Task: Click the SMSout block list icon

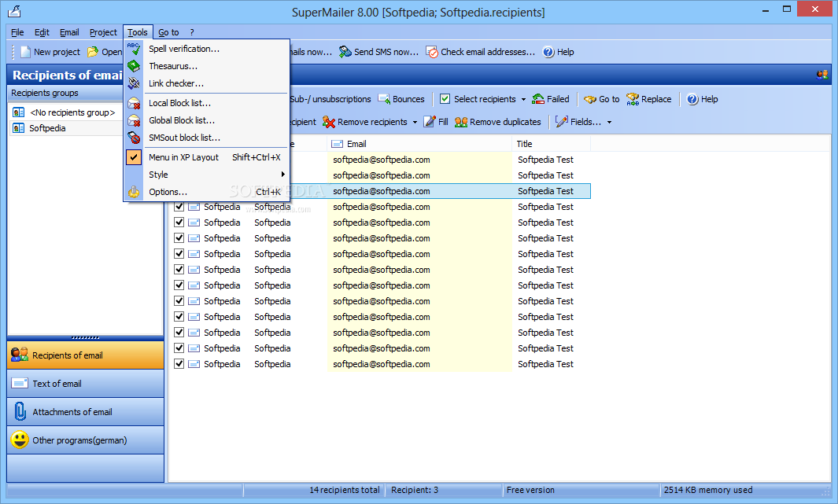Action: [134, 138]
